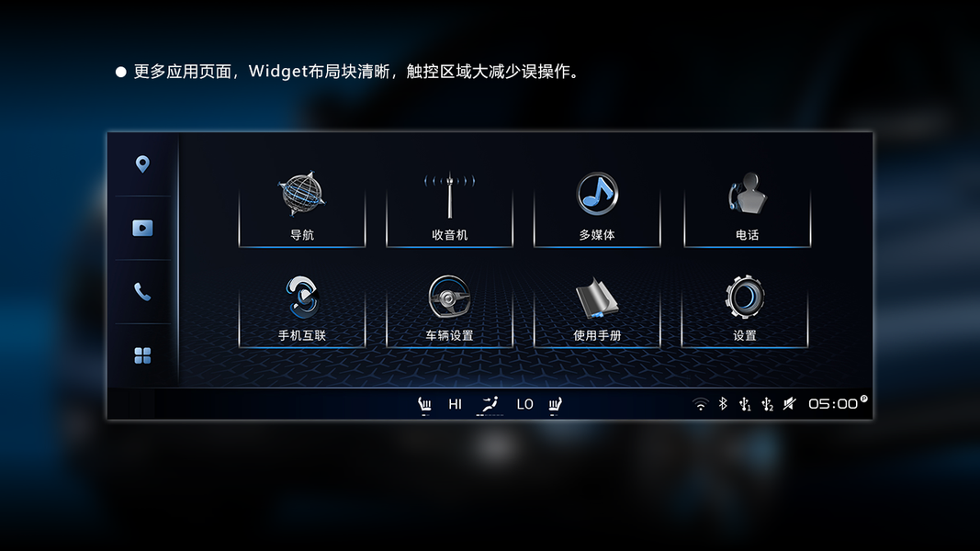The height and width of the screenshot is (551, 980).
Task: Toggle the left seat heating icon
Action: pyautogui.click(x=424, y=405)
